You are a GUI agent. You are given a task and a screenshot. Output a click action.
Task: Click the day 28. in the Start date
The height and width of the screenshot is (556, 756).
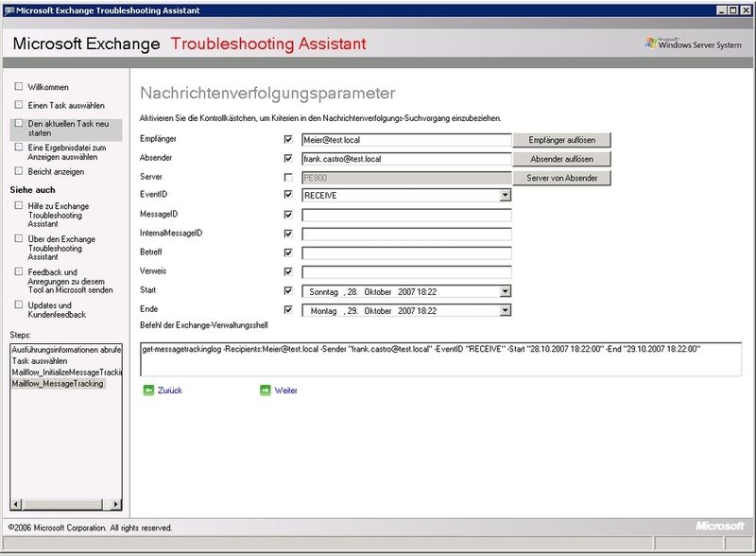[x=352, y=292]
